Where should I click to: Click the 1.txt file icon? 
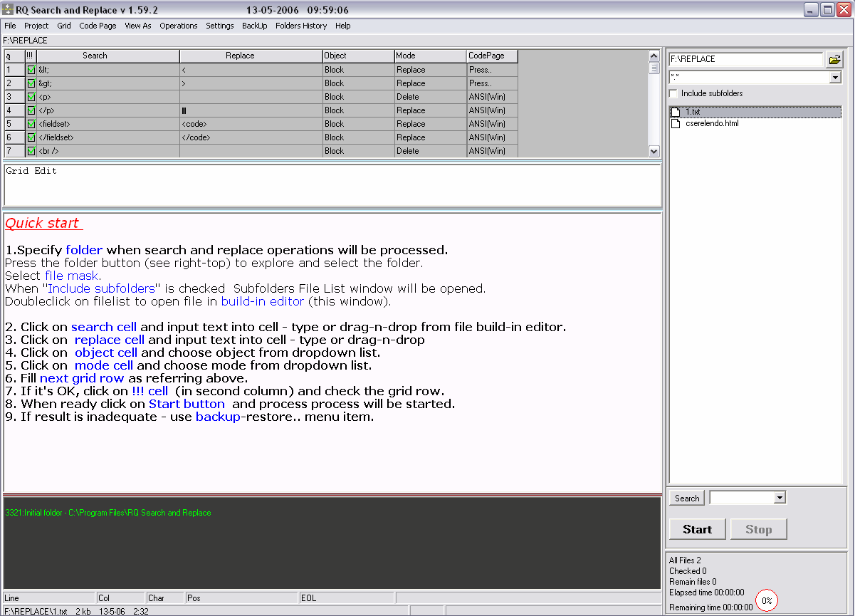click(x=676, y=112)
